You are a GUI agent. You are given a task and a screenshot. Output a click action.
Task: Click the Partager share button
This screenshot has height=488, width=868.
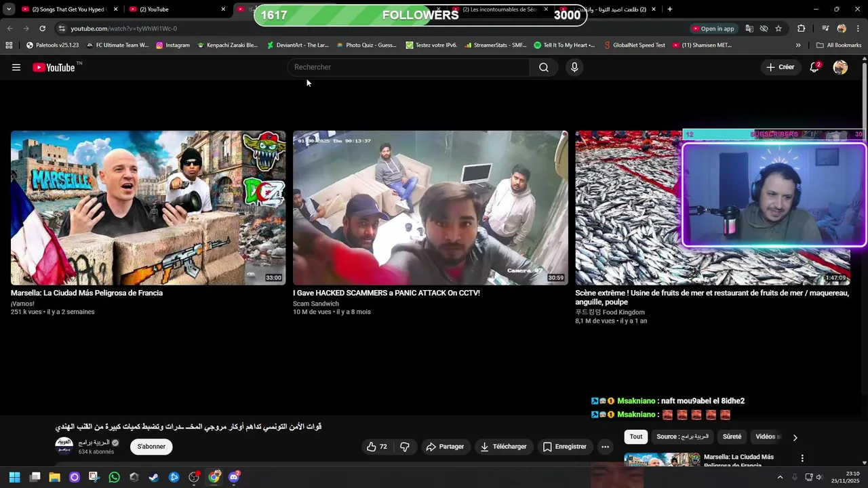coord(445,447)
